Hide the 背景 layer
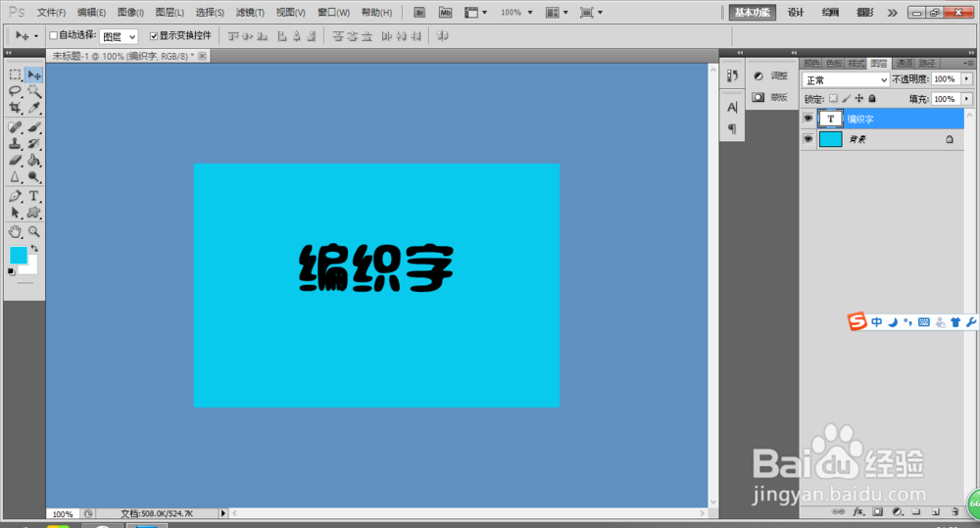The width and height of the screenshot is (980, 528). point(808,139)
